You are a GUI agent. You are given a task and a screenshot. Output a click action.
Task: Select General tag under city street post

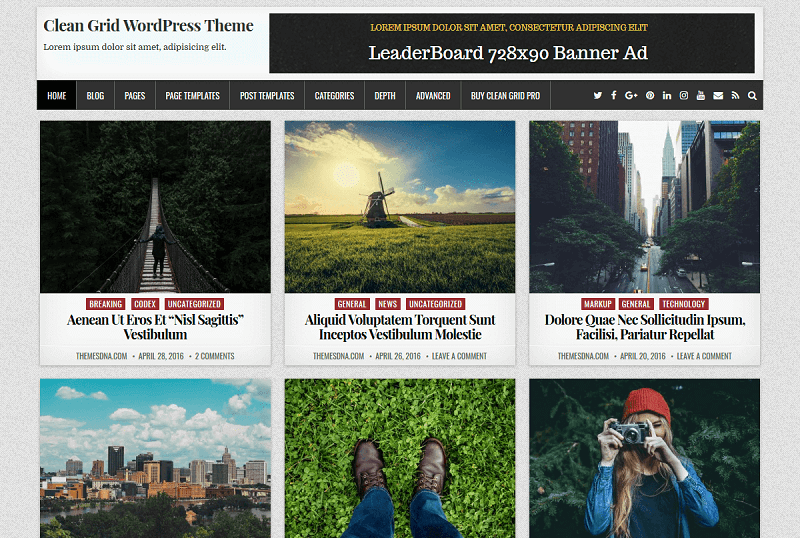636,304
